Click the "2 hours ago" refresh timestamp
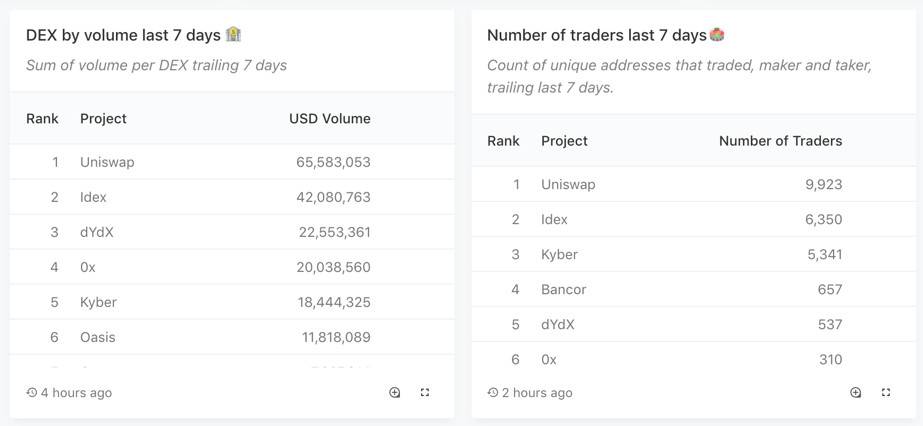Image resolution: width=923 pixels, height=426 pixels. 537,393
